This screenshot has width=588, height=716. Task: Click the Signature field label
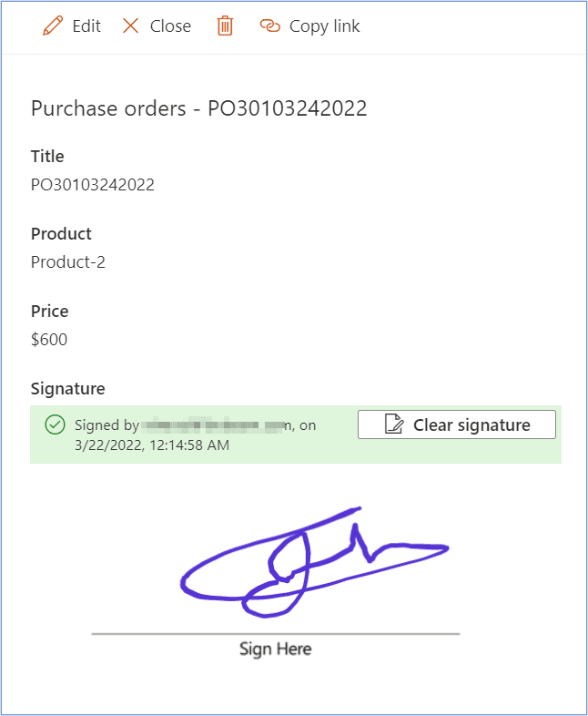point(68,389)
